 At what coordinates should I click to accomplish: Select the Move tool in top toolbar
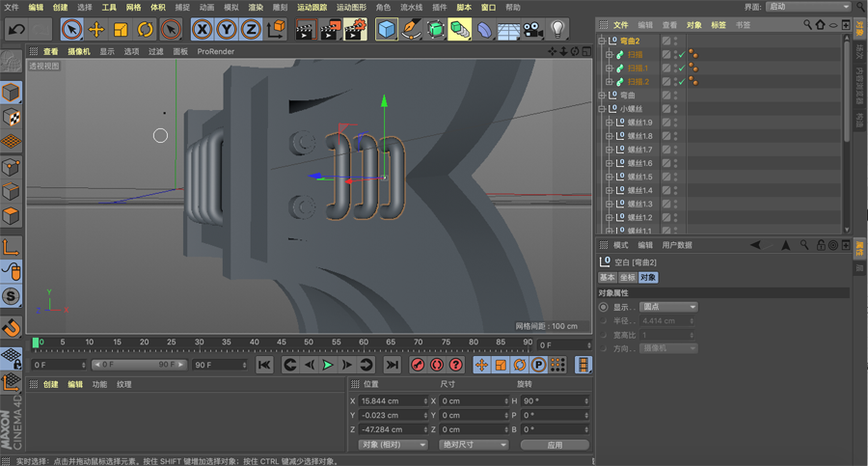[96, 30]
